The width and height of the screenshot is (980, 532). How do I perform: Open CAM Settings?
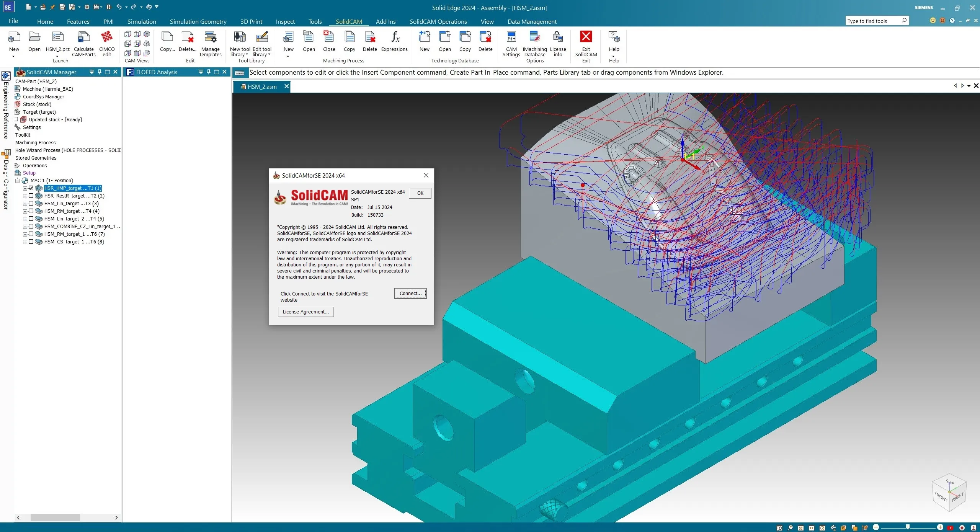pos(511,44)
